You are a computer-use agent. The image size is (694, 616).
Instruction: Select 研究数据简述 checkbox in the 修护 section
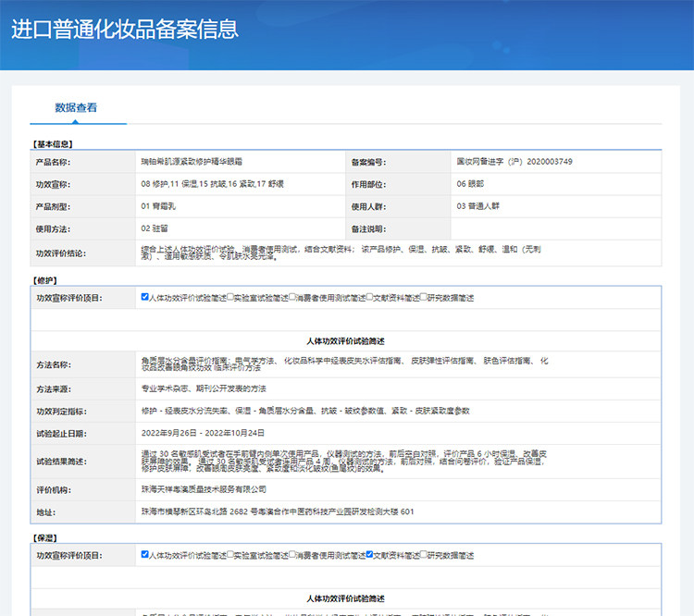click(x=424, y=298)
